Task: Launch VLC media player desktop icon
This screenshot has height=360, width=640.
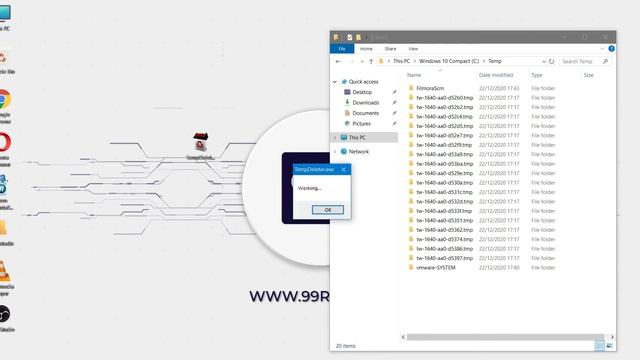Action: (x=4, y=271)
